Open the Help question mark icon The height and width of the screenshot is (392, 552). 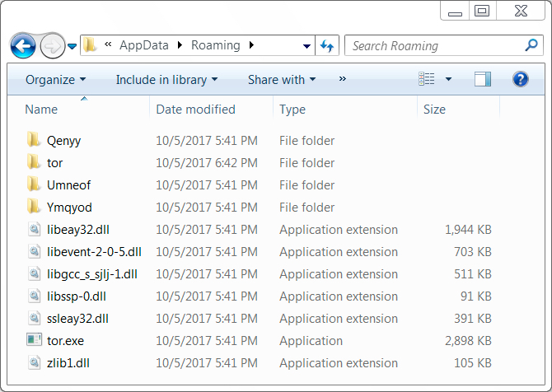[x=521, y=79]
